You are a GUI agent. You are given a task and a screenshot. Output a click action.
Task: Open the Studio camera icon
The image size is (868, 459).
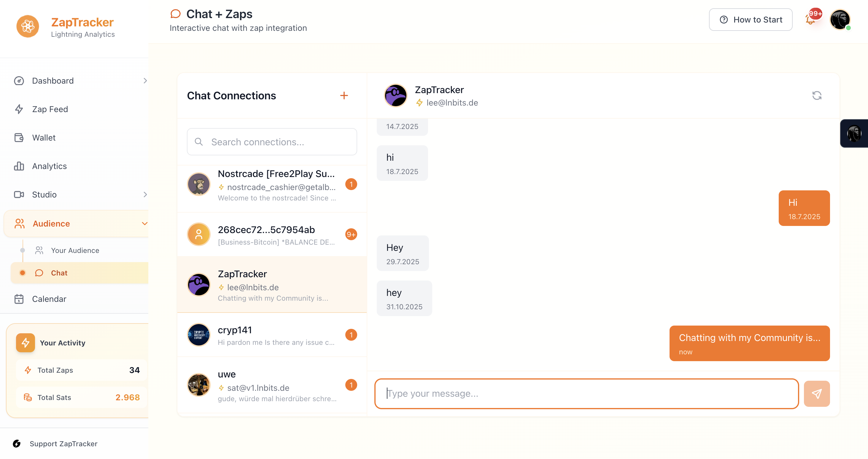[x=19, y=195]
